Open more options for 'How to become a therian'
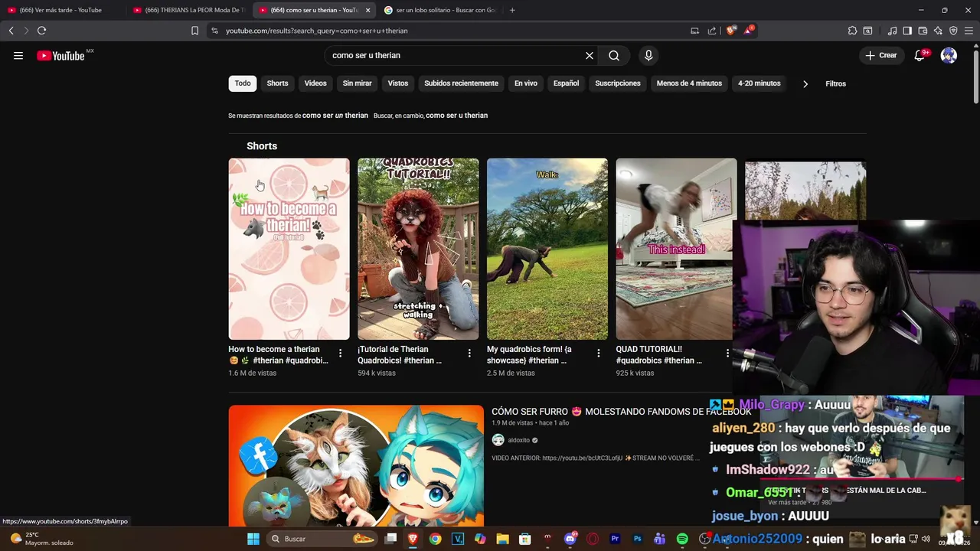The height and width of the screenshot is (551, 980). click(340, 353)
